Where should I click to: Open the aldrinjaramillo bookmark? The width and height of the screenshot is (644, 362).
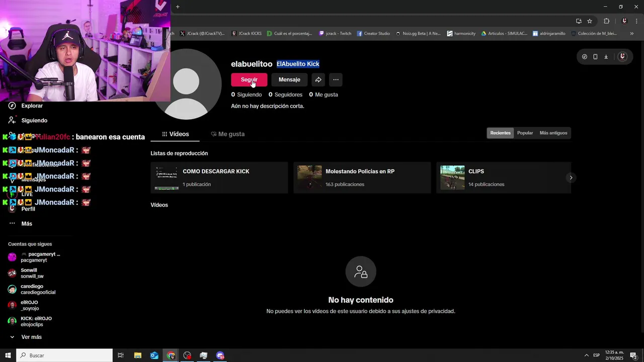click(x=549, y=34)
